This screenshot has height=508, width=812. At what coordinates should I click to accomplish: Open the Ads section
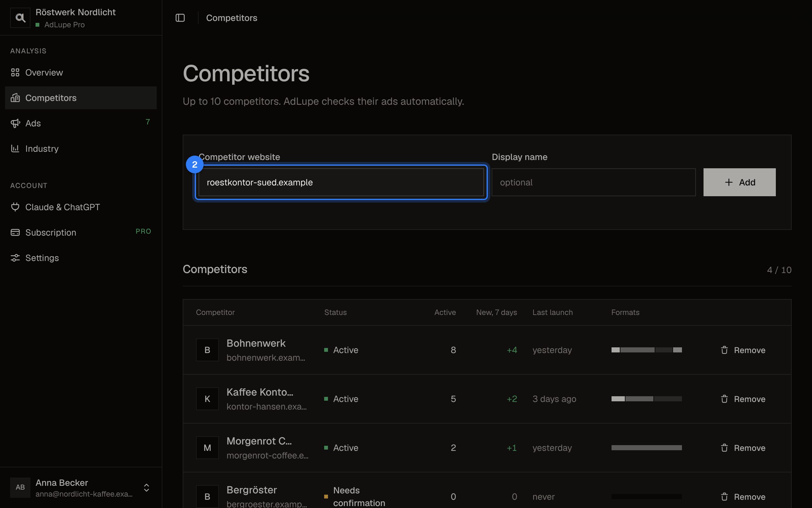[x=81, y=123]
